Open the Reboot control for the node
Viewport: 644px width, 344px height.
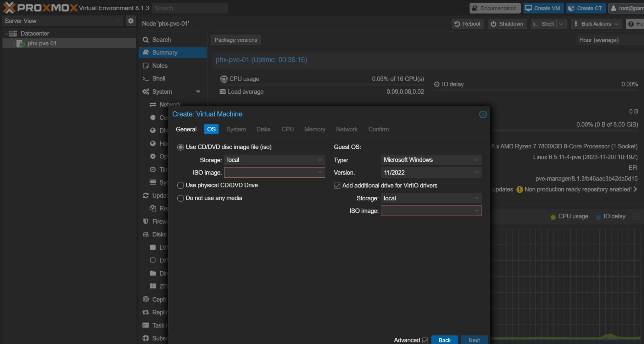[468, 24]
